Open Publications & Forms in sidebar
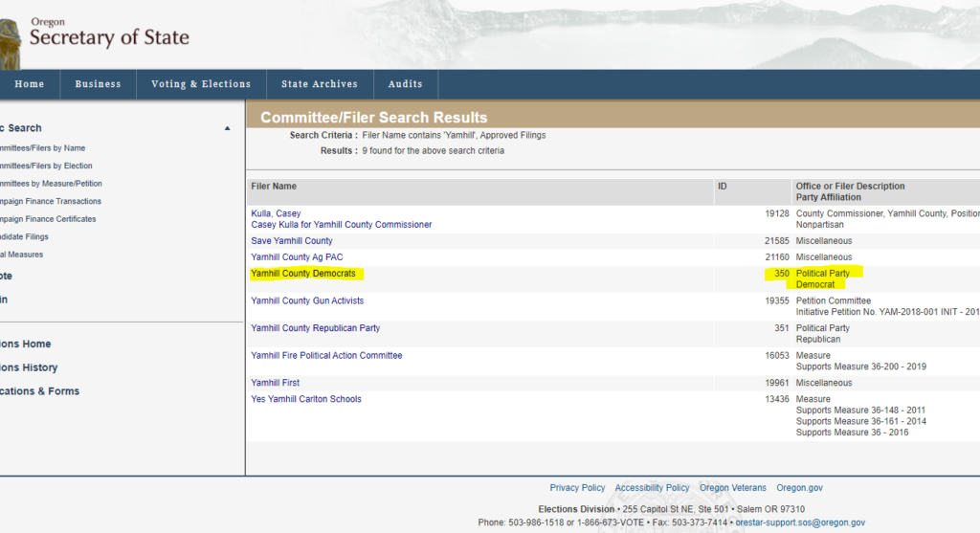Screen dimensions: 980x533 click(40, 391)
